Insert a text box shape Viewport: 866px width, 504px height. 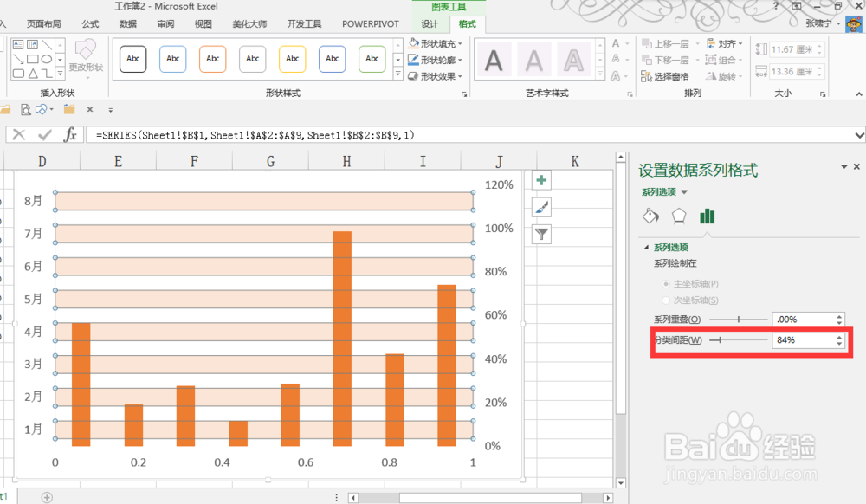pos(18,45)
